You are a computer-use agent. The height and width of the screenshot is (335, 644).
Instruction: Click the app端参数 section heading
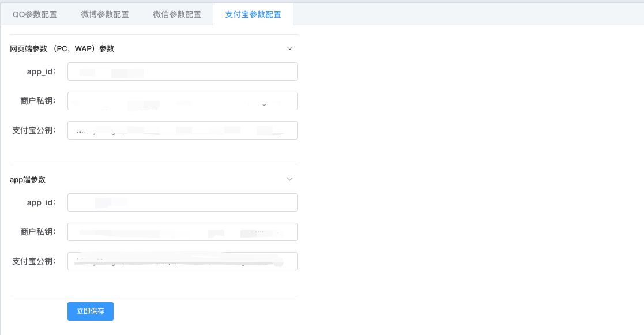click(28, 179)
